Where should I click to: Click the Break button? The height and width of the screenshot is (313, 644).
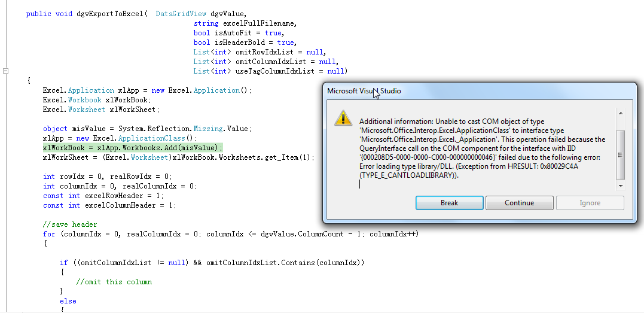tap(449, 203)
